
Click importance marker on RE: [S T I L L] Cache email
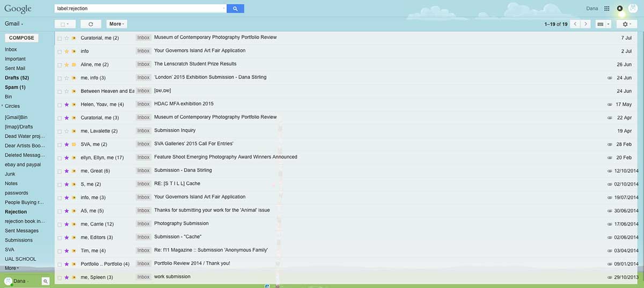coord(74,184)
